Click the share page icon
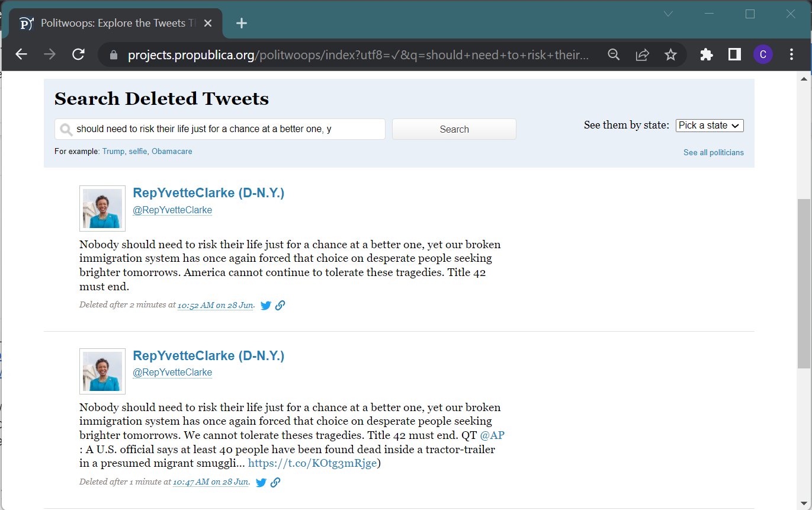 (642, 54)
